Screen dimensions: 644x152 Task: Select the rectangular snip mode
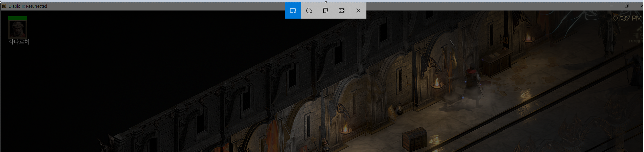tap(293, 10)
